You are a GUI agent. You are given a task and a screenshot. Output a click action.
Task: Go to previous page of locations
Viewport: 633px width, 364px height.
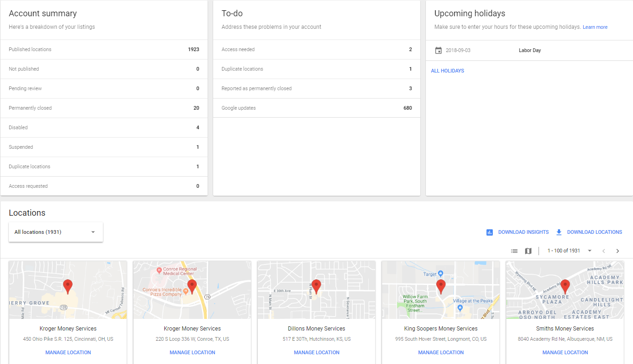tap(604, 251)
